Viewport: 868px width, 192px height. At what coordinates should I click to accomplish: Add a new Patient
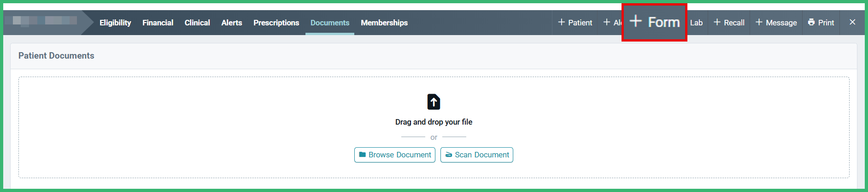pyautogui.click(x=575, y=23)
